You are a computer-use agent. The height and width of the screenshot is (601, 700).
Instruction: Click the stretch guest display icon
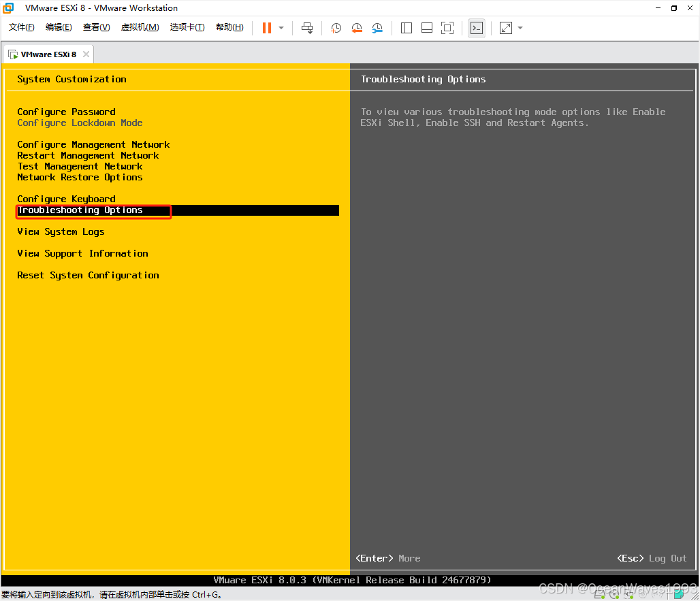(x=506, y=28)
